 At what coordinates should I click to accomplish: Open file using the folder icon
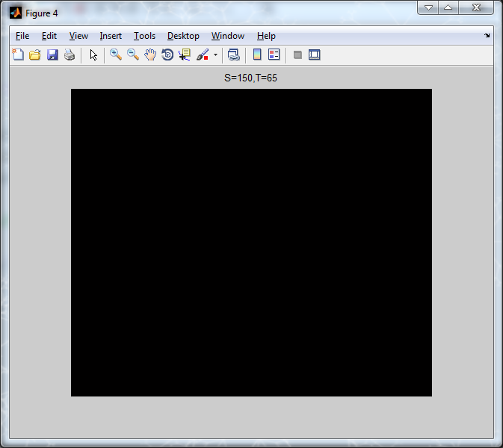click(35, 55)
